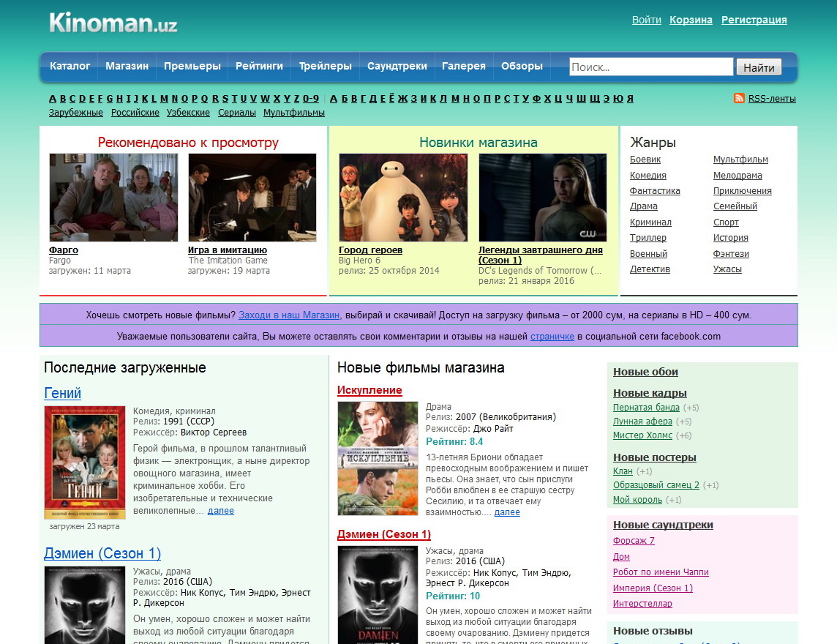Image resolution: width=837 pixels, height=644 pixels.
Task: Filter films by 0-9 index
Action: (311, 98)
